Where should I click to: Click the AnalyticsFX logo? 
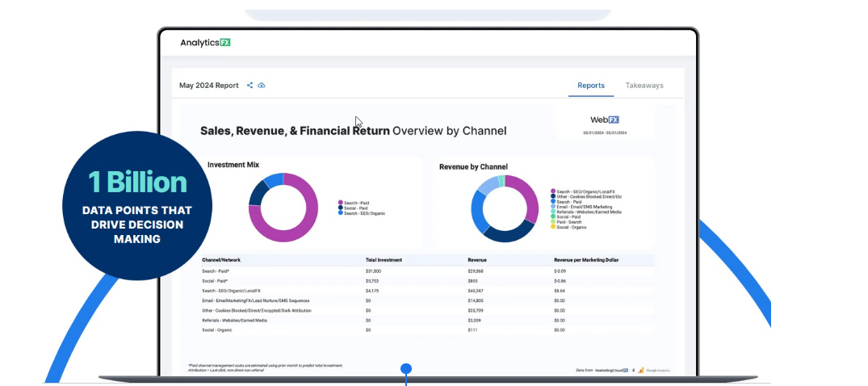pos(205,43)
